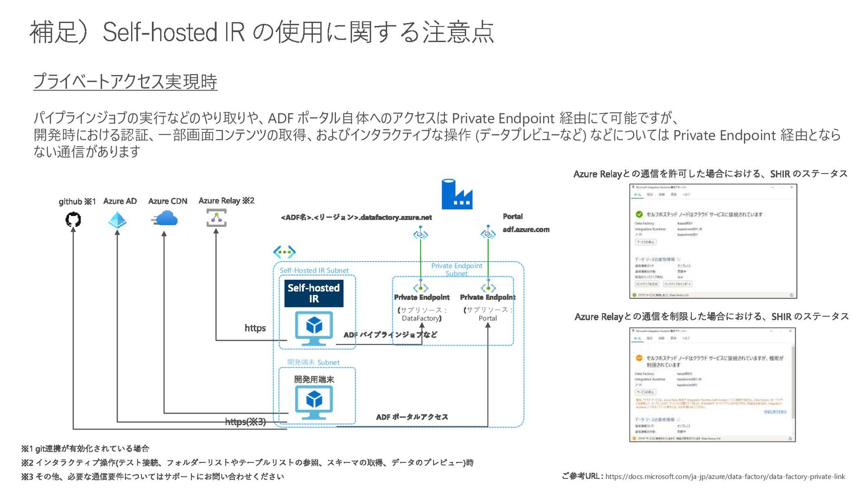Click the 'adf.azure.com' text

click(x=526, y=230)
